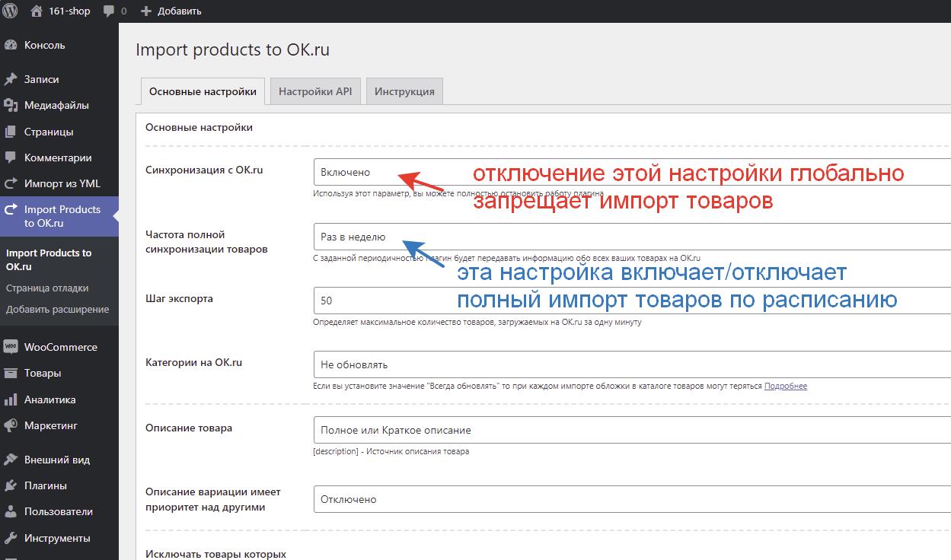Switch to the Настройки API tab
The height and width of the screenshot is (560, 951).
(x=315, y=91)
